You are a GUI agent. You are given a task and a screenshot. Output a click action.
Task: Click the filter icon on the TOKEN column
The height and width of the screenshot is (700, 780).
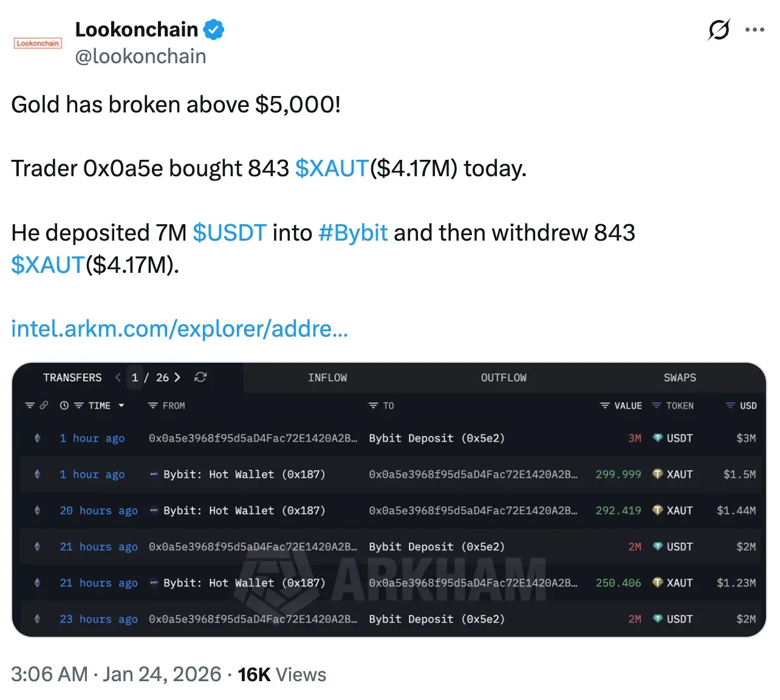[x=655, y=405]
